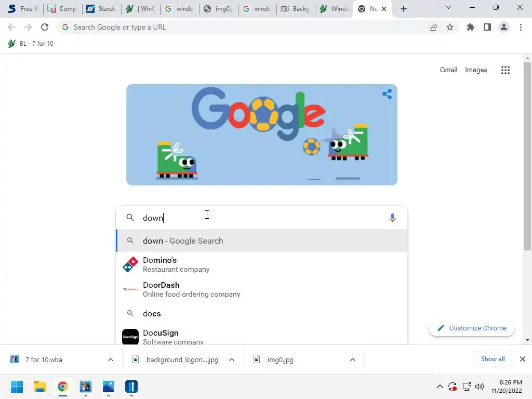This screenshot has width=532, height=399.
Task: Select the Domino's restaurant suggestion
Action: coord(262,264)
